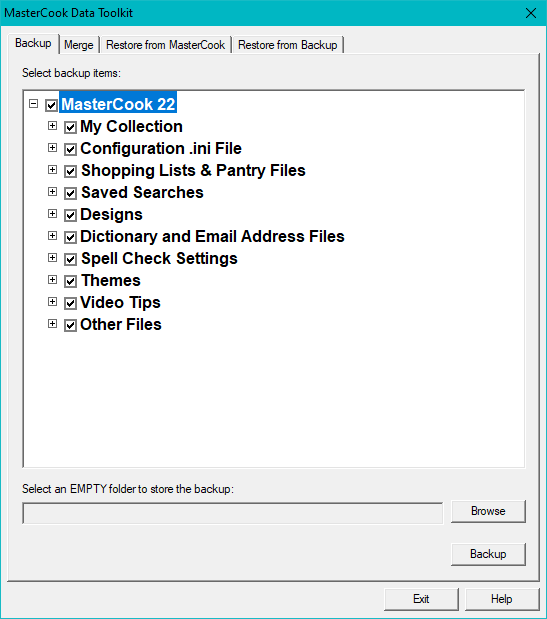547x619 pixels.
Task: Select the Themes label
Action: point(111,281)
